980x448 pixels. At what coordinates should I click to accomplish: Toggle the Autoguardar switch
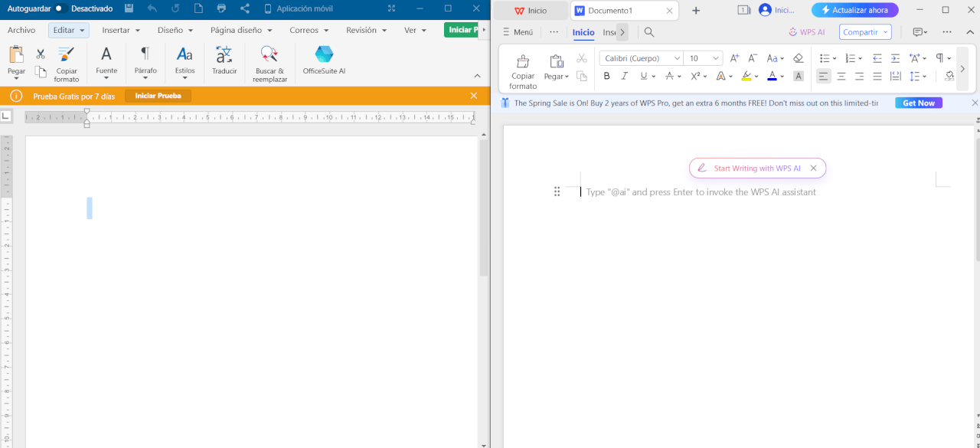[60, 8]
